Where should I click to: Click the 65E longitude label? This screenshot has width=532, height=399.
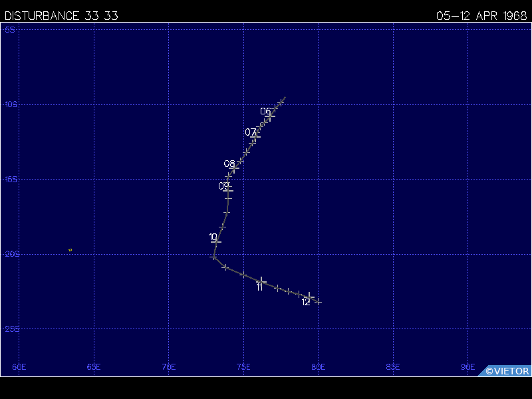tap(94, 367)
